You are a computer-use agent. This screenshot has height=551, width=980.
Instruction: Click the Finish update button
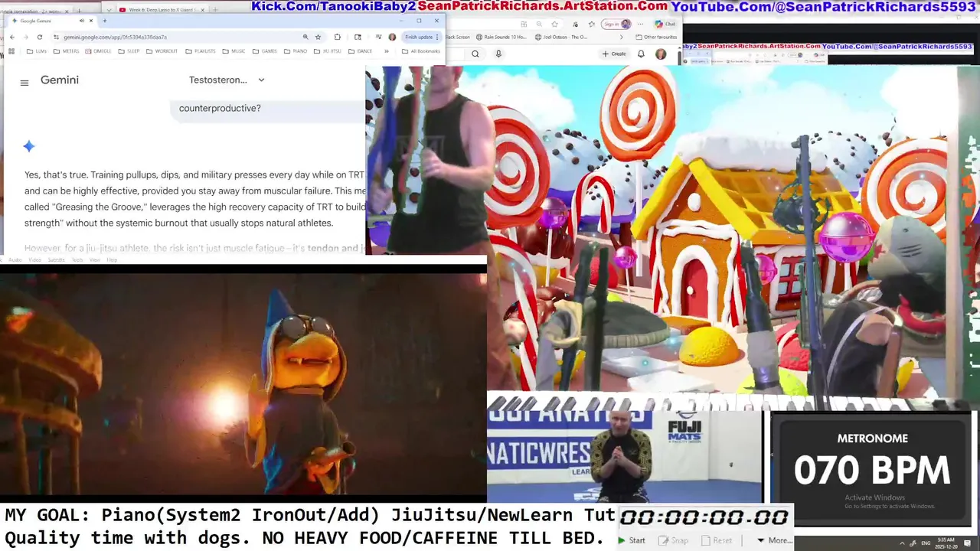pos(422,37)
